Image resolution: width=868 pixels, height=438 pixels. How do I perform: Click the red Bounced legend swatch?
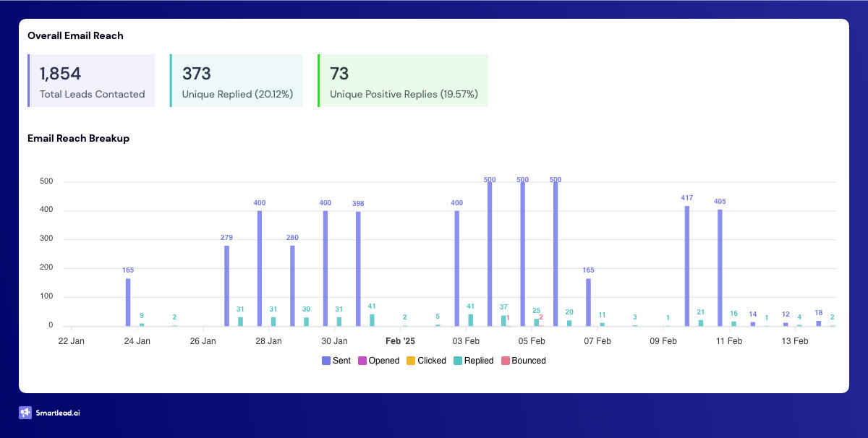[505, 361]
